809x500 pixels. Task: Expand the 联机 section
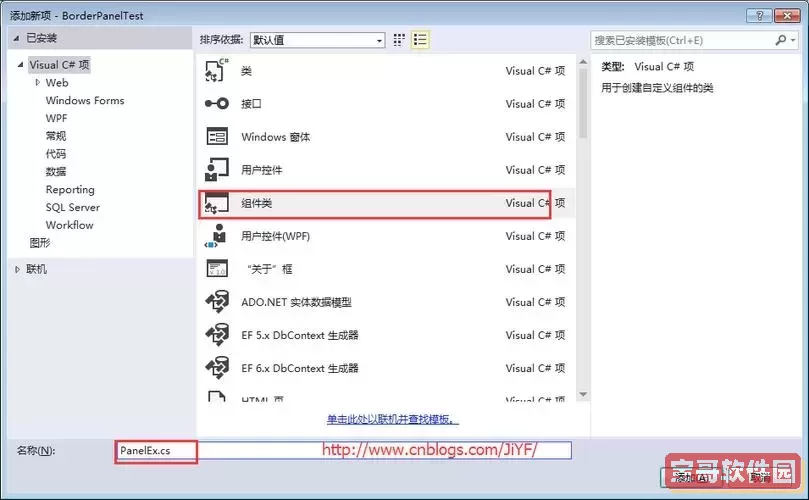click(17, 269)
